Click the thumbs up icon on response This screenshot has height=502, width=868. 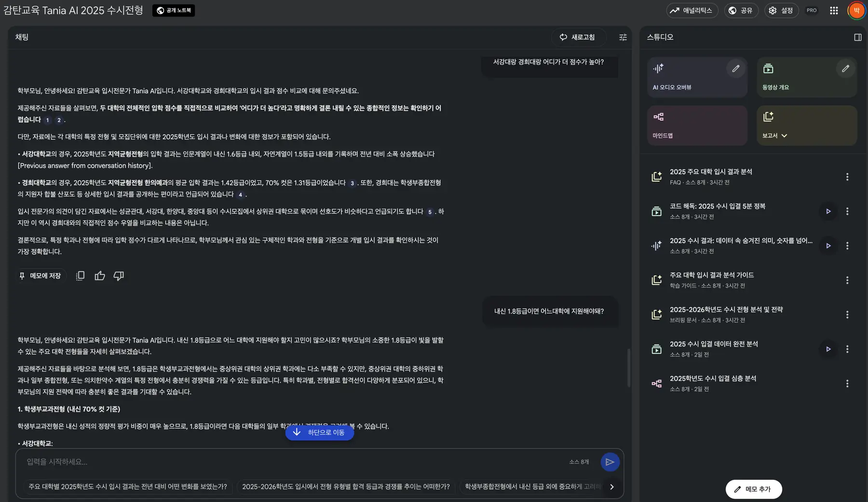click(100, 276)
